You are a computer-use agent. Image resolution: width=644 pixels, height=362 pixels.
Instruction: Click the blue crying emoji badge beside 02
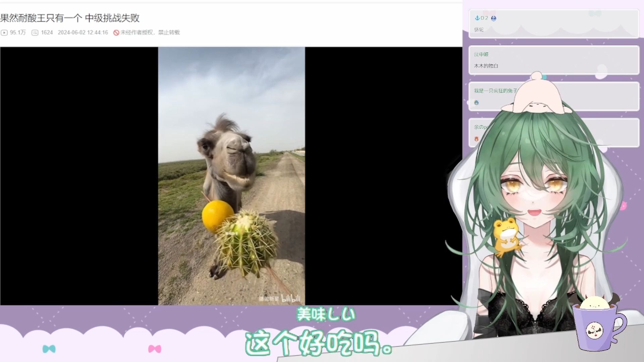click(x=493, y=18)
